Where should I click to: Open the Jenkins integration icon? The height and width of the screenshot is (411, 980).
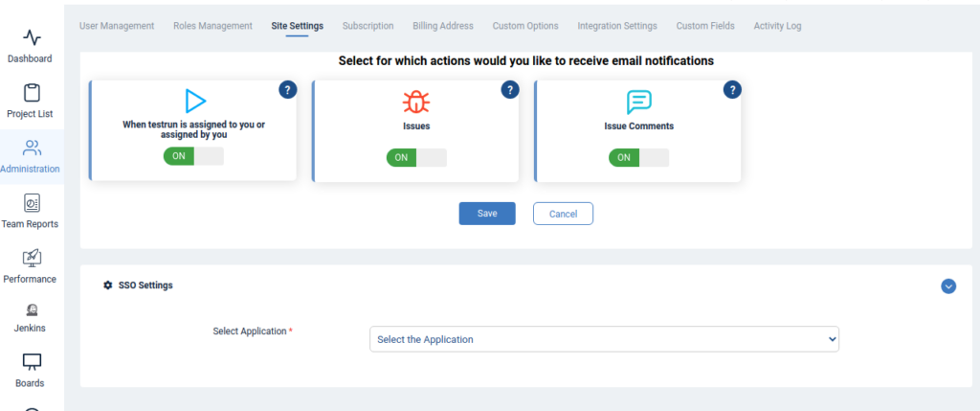tap(32, 309)
